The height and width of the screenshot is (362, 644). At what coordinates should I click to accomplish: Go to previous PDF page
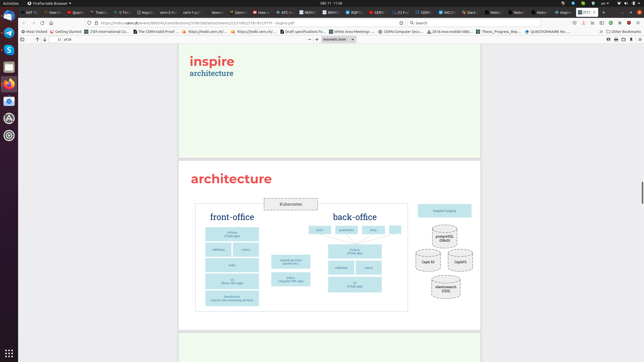coord(37,39)
